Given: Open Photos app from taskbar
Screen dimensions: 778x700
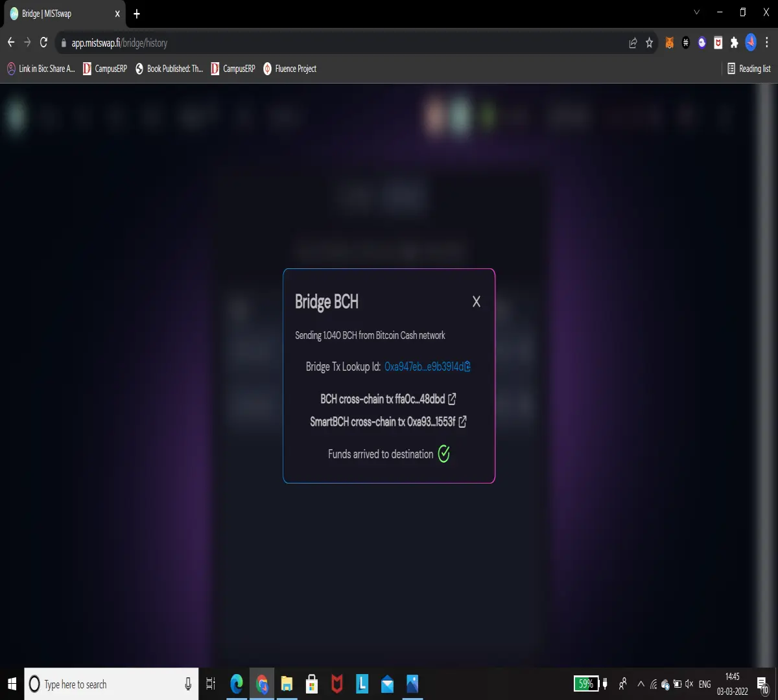Looking at the screenshot, I should (412, 684).
